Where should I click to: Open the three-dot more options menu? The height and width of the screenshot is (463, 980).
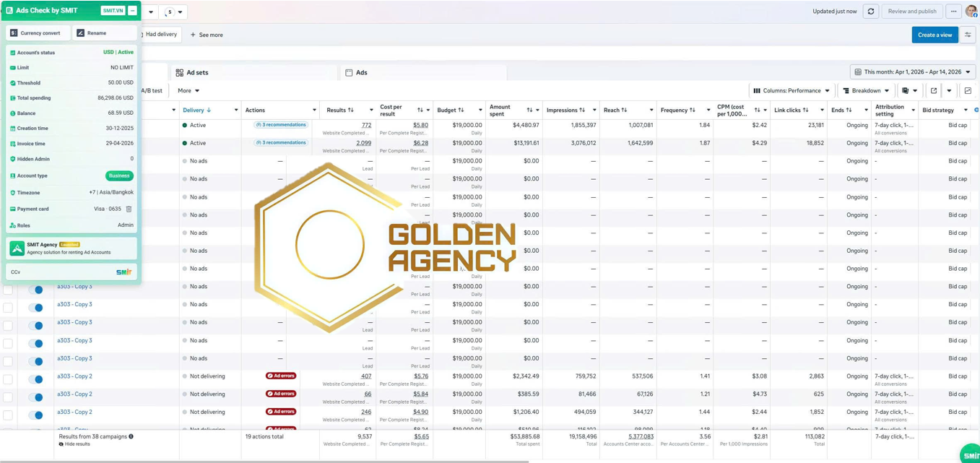(x=953, y=12)
